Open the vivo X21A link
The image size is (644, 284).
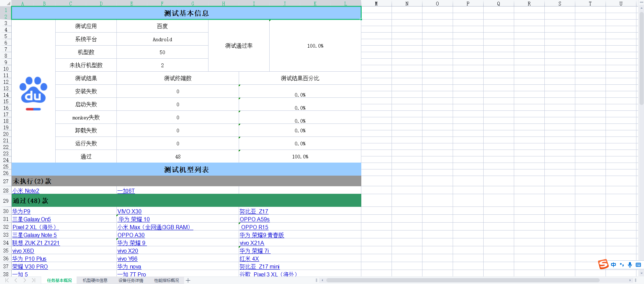252,243
